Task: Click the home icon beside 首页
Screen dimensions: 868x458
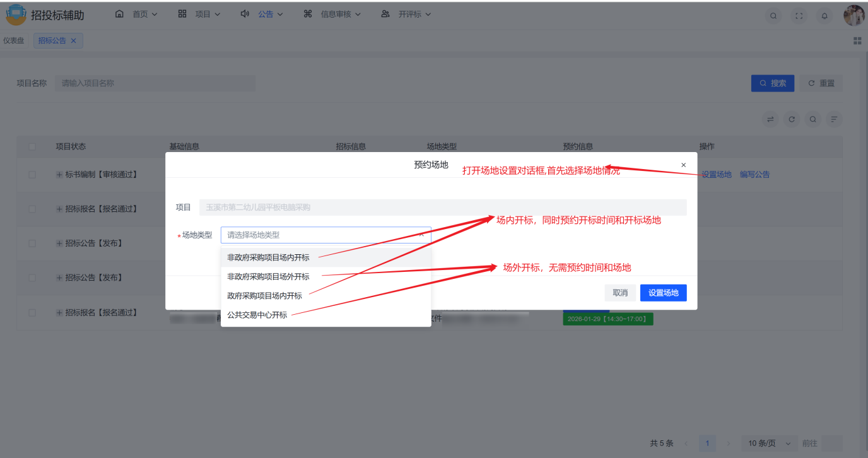Action: [119, 13]
